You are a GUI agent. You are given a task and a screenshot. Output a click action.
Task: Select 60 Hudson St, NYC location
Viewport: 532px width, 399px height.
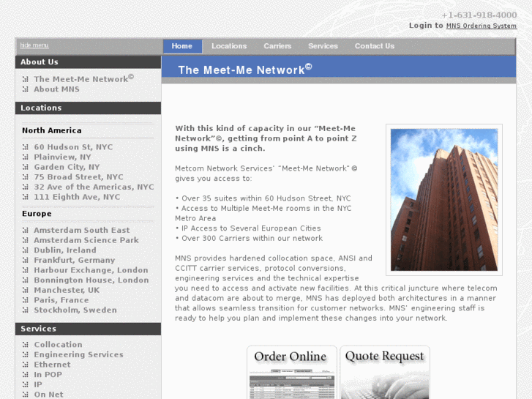point(73,147)
